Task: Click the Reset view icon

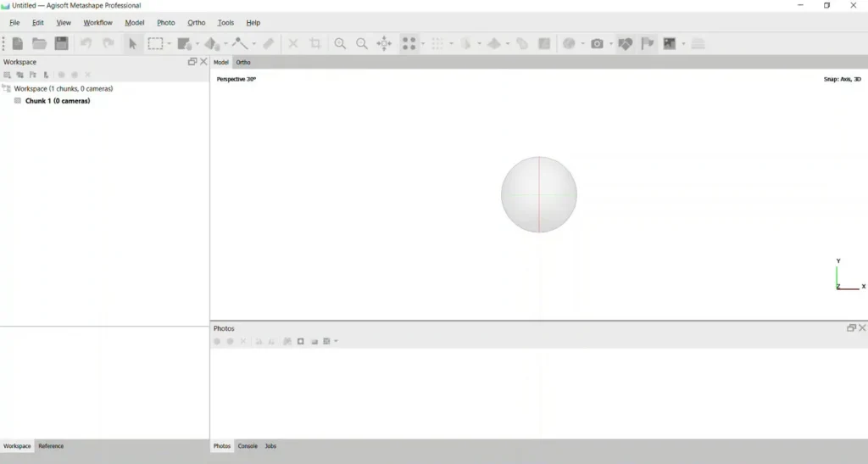Action: (384, 43)
